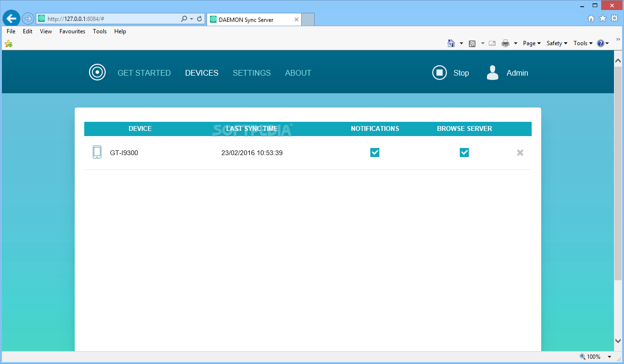Open Favourites star at top right

coord(603,19)
